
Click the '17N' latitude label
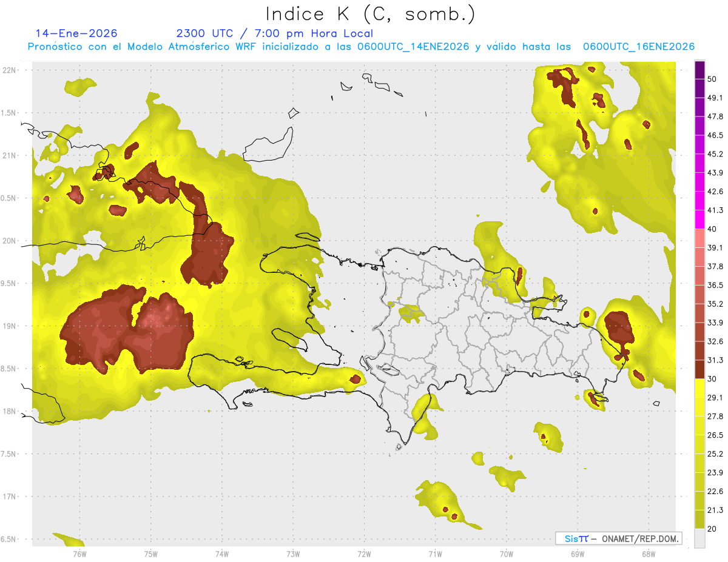(10, 497)
